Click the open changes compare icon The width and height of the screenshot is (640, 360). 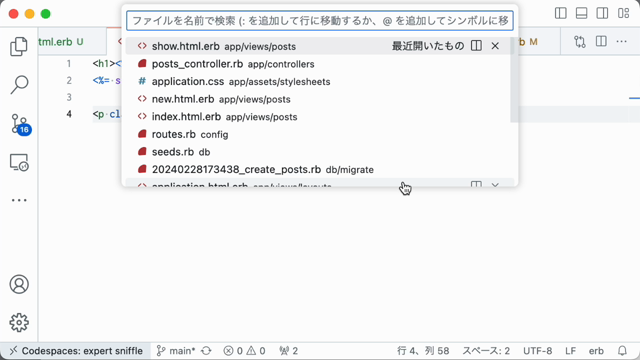(580, 42)
